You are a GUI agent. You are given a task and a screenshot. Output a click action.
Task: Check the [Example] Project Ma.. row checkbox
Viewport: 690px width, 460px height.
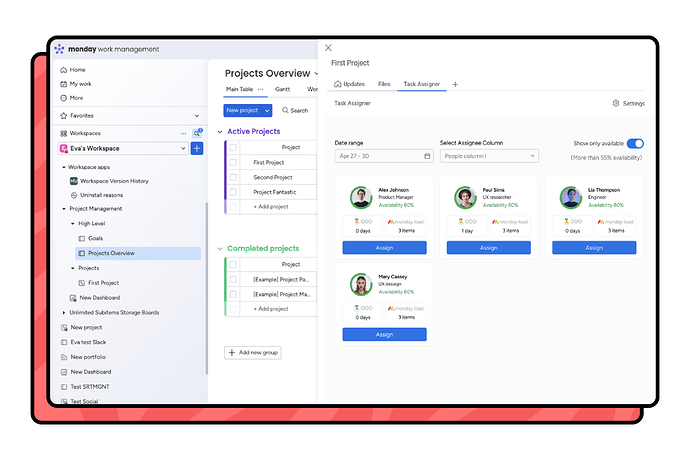click(233, 294)
